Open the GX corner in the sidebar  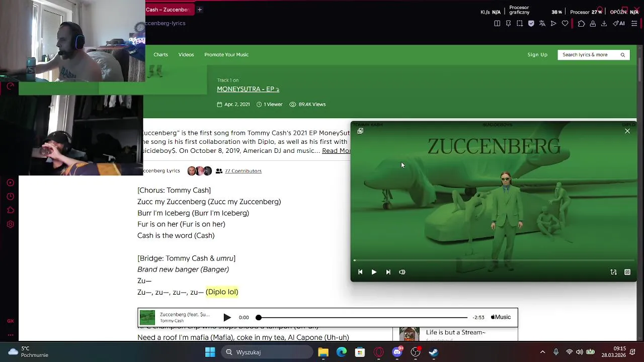click(10, 321)
